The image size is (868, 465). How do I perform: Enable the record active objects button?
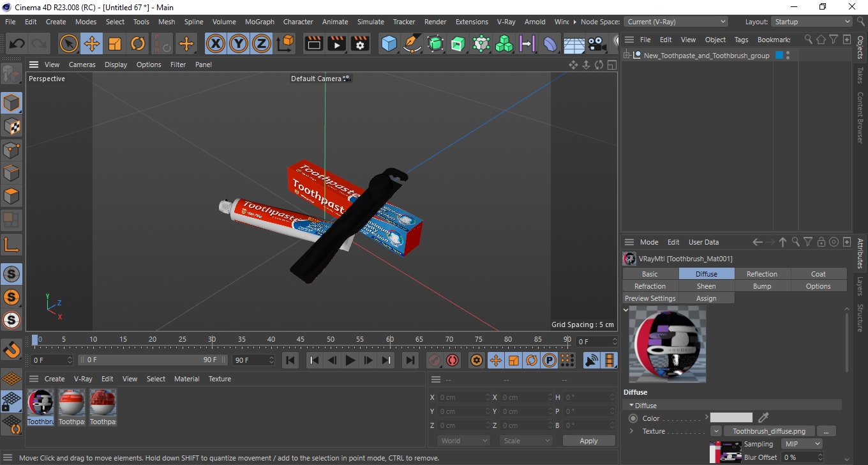[x=435, y=360]
